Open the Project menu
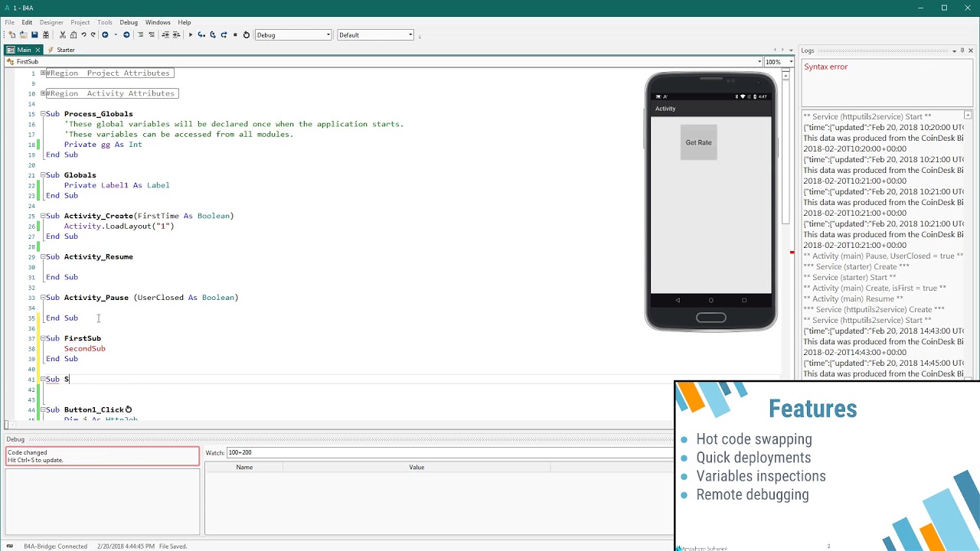 click(80, 22)
